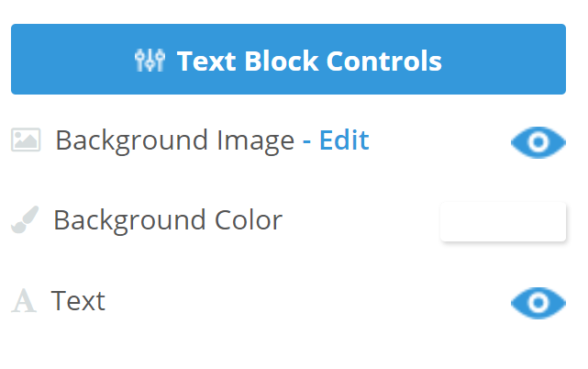Select the Background Color label
588x369 pixels.
point(167,220)
